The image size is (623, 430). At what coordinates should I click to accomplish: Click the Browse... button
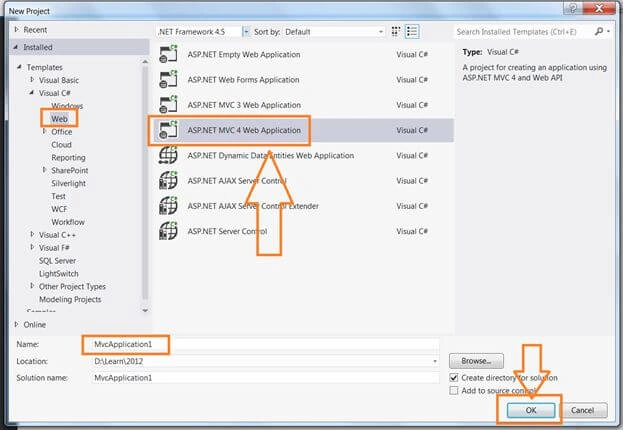coord(476,361)
